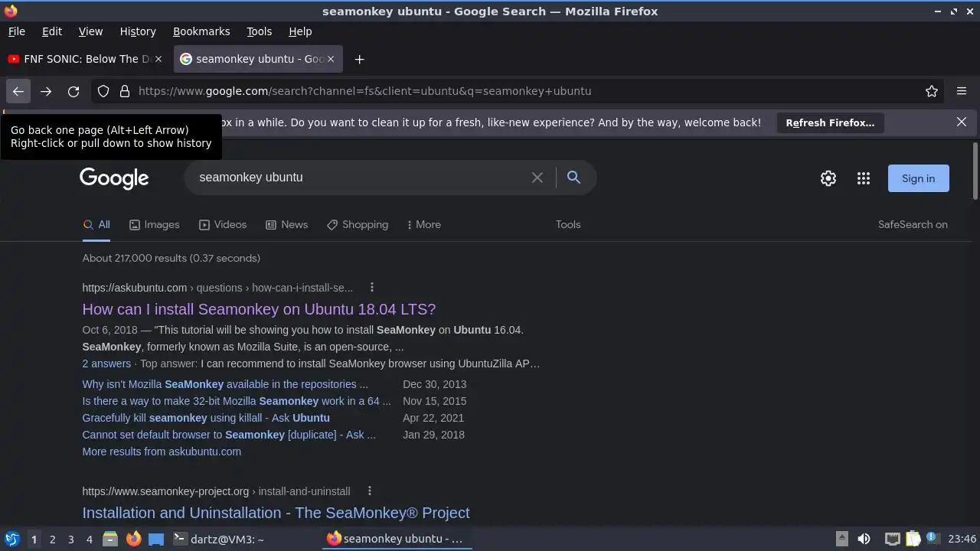Clear the Google search box text
The width and height of the screenshot is (980, 551).
[x=537, y=178]
